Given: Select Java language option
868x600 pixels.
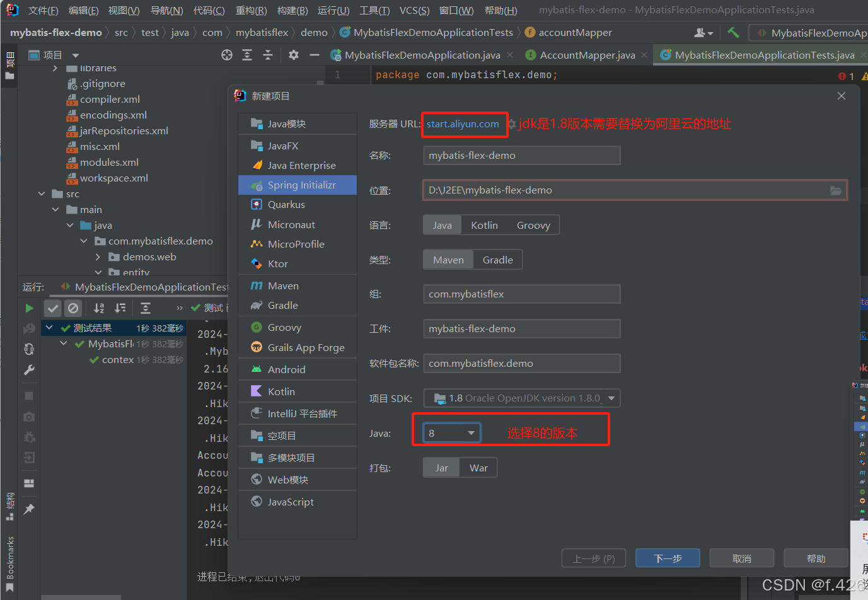Looking at the screenshot, I should click(x=443, y=225).
